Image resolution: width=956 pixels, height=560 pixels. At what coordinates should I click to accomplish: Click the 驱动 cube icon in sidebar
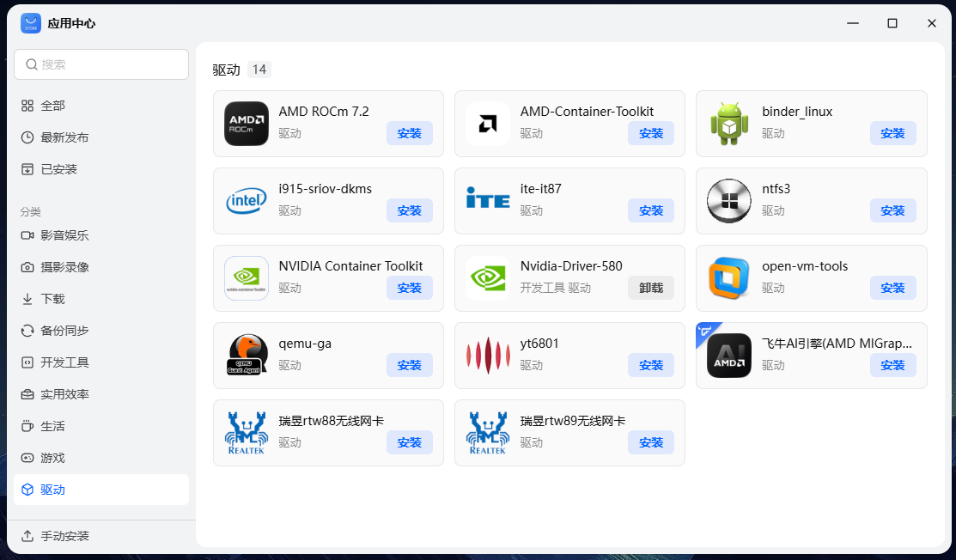(27, 490)
